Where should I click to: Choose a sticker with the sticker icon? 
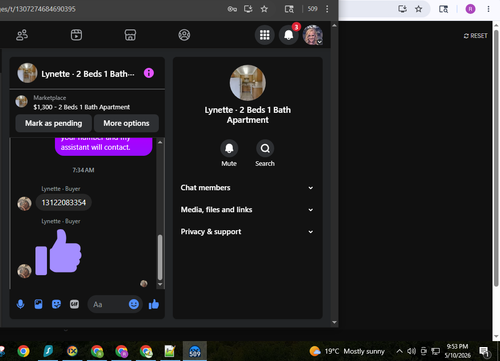56,304
